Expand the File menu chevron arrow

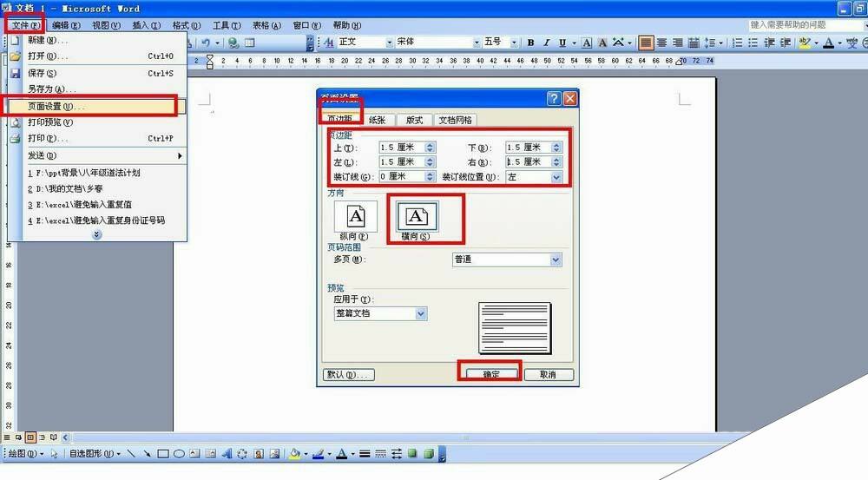(96, 234)
